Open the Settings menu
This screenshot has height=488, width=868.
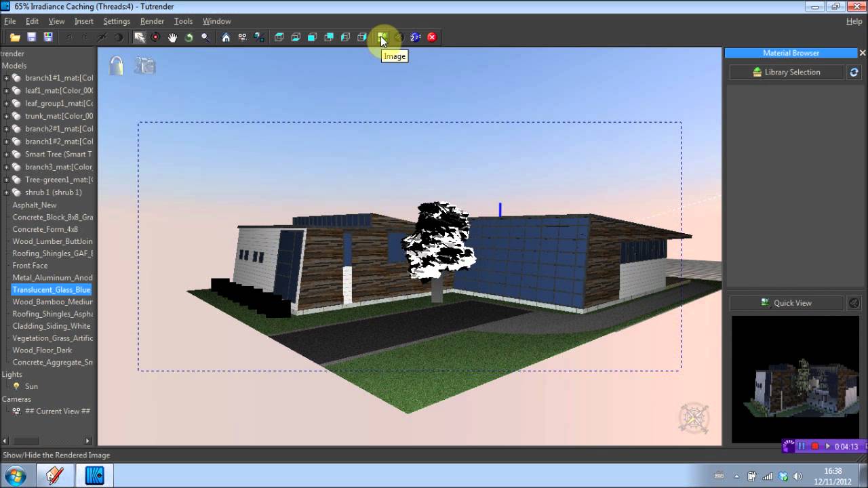117,21
